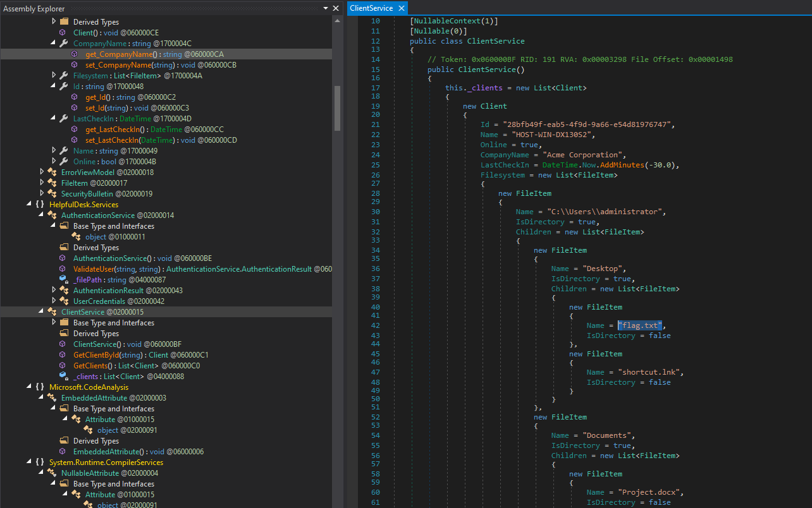Click the braces icon of Microsoft.CodeAnalysis namespace
The width and height of the screenshot is (812, 508).
tap(40, 387)
